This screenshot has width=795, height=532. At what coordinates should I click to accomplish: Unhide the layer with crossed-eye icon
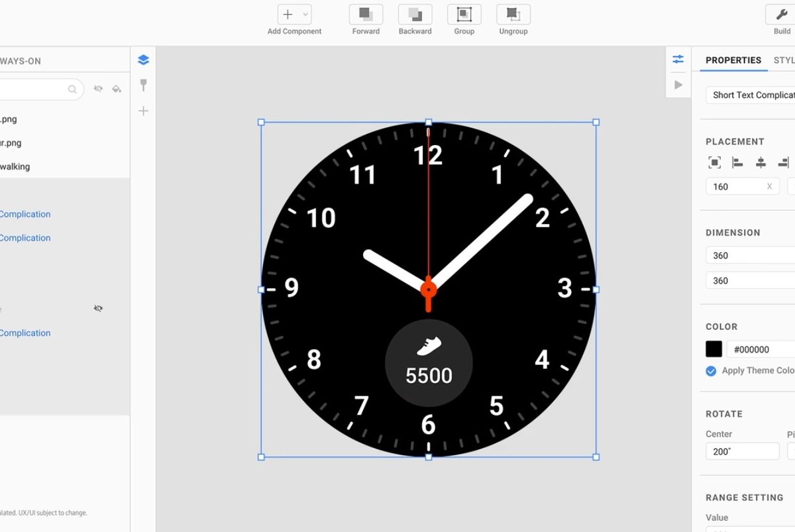[98, 309]
